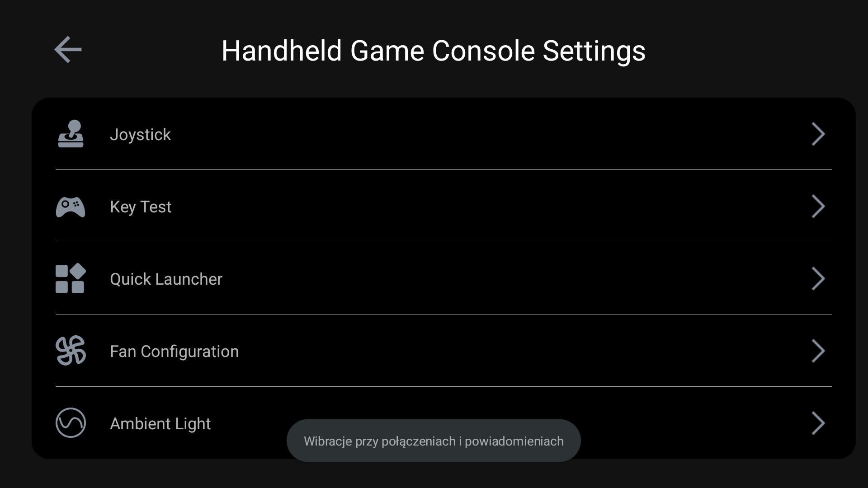This screenshot has width=868, height=488.
Task: Click the Handheld Game Console Settings title
Action: pyautogui.click(x=434, y=51)
